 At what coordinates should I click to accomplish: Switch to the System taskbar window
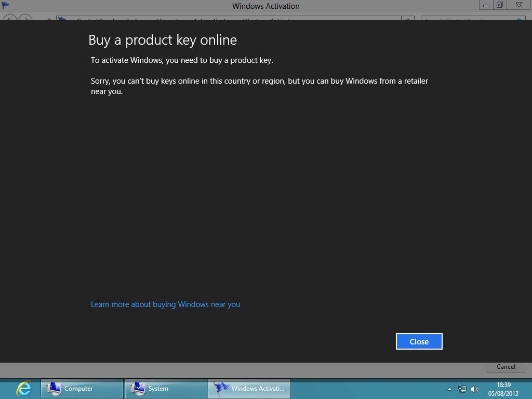tap(166, 389)
